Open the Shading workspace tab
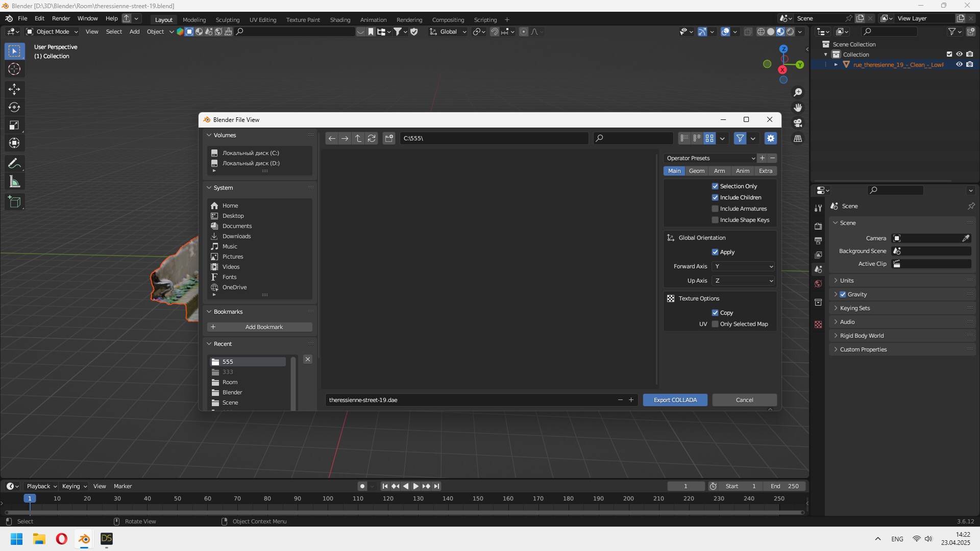Viewport: 980px width, 551px height. [x=340, y=20]
